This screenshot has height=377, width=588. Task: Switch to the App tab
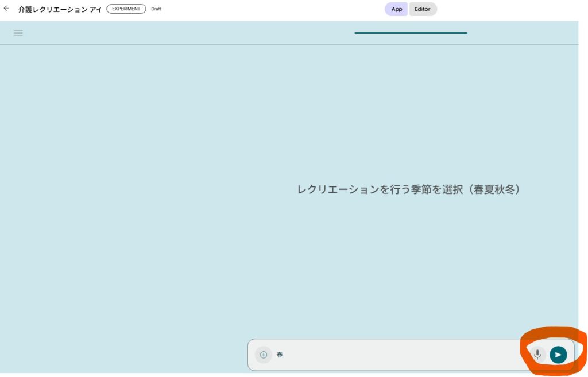click(396, 9)
